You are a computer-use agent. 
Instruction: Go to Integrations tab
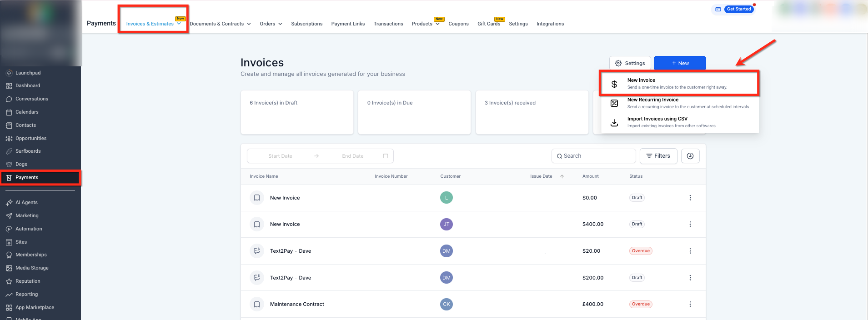coord(550,24)
